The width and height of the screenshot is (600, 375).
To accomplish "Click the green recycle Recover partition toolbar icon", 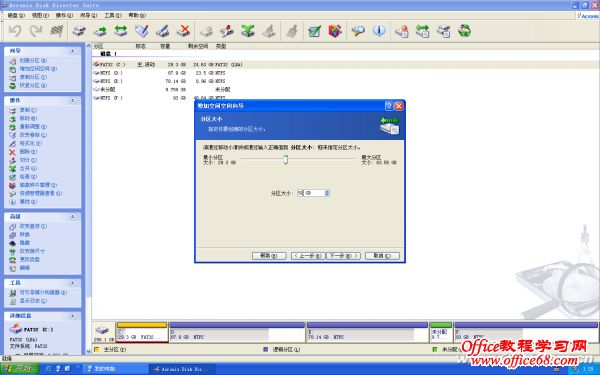I will coord(464,31).
